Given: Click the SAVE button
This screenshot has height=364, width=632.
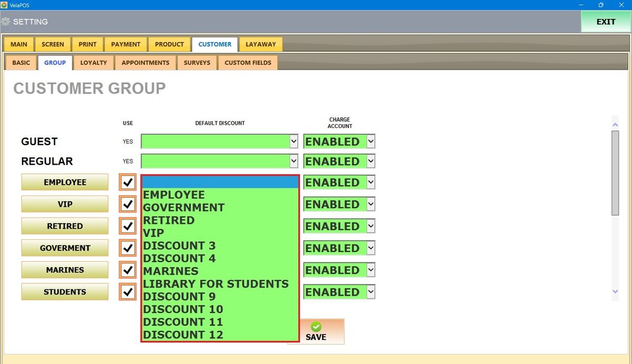Looking at the screenshot, I should (316, 332).
